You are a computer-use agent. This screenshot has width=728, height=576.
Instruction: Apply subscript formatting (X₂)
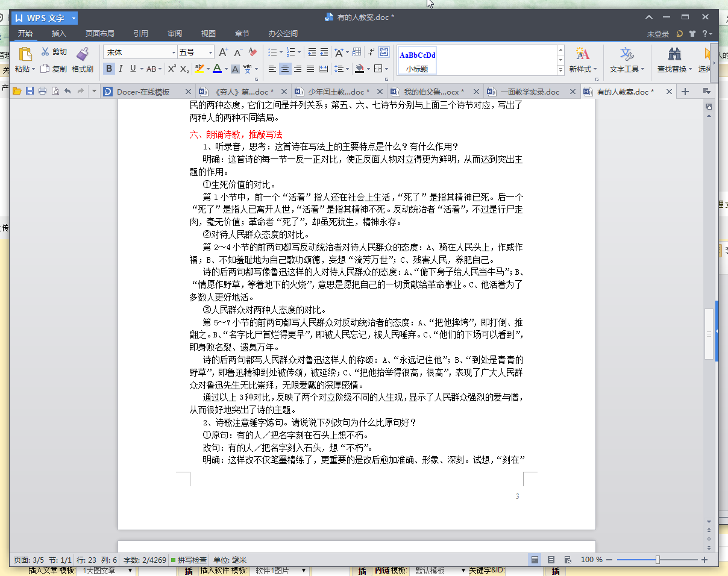[184, 69]
